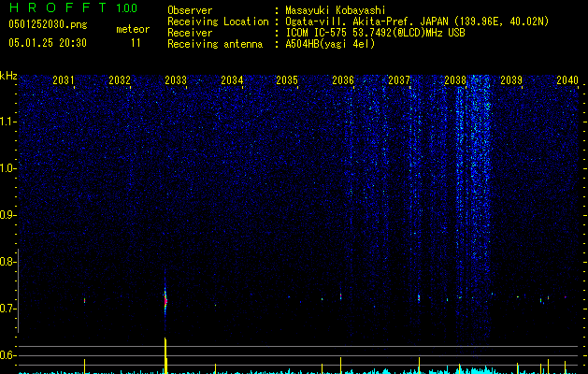The image size is (588, 374).
Task: Click the observer name Masayuki Kobayashi
Action: click(336, 10)
